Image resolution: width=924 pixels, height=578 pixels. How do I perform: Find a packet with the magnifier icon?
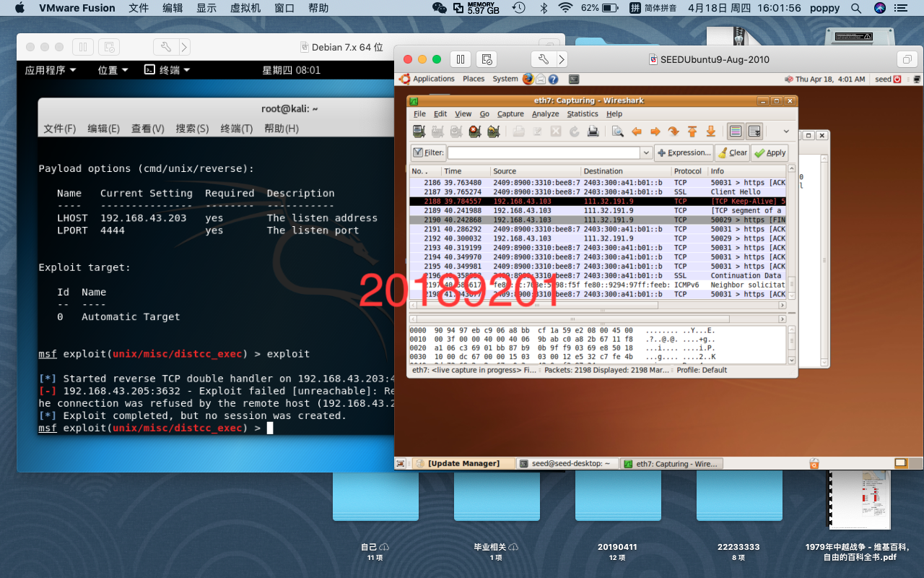(618, 131)
